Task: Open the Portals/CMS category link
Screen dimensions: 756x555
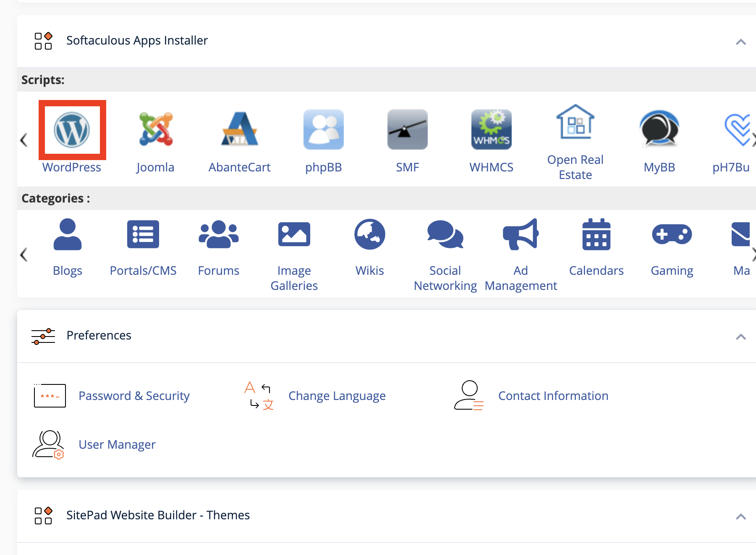Action: pyautogui.click(x=143, y=271)
